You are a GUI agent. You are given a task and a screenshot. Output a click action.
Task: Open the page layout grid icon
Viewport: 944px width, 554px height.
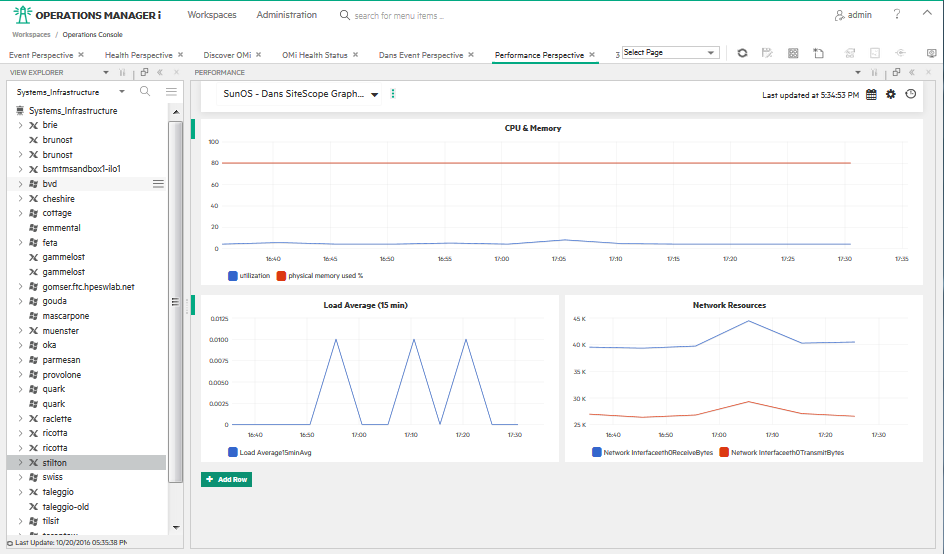[793, 53]
